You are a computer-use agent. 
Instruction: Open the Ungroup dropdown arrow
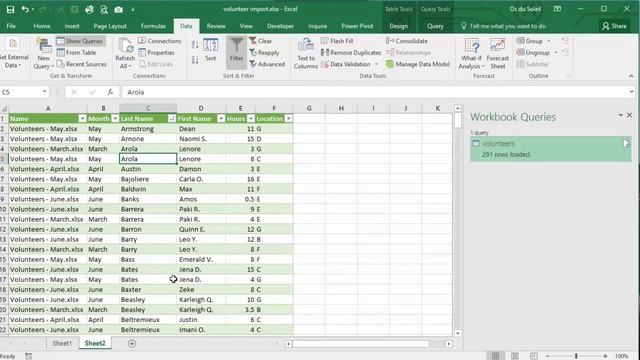pos(556,53)
